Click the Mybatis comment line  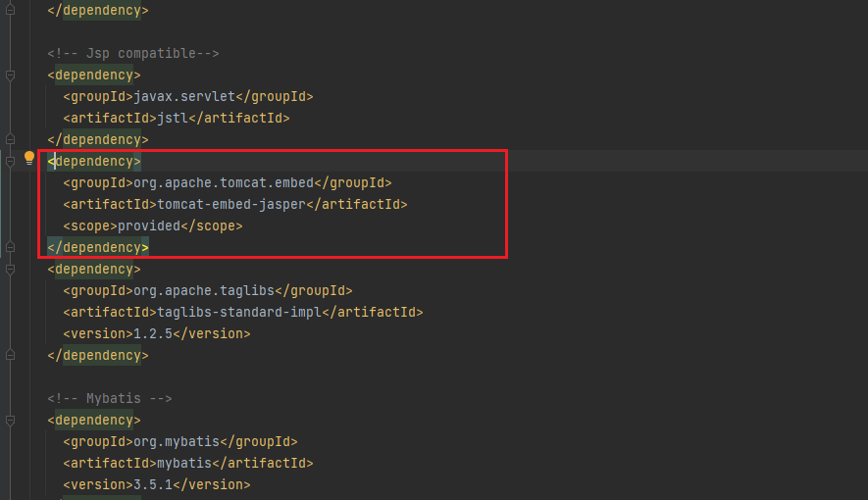[x=110, y=398]
